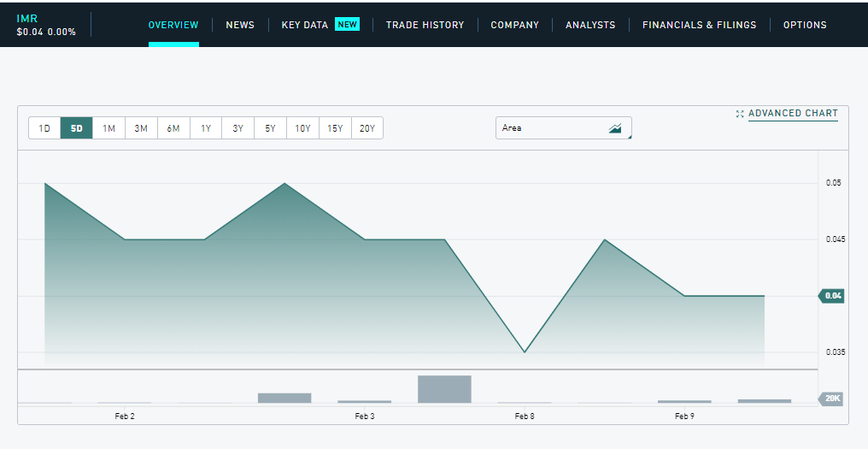
Task: Switch to the News tab
Action: [x=240, y=25]
